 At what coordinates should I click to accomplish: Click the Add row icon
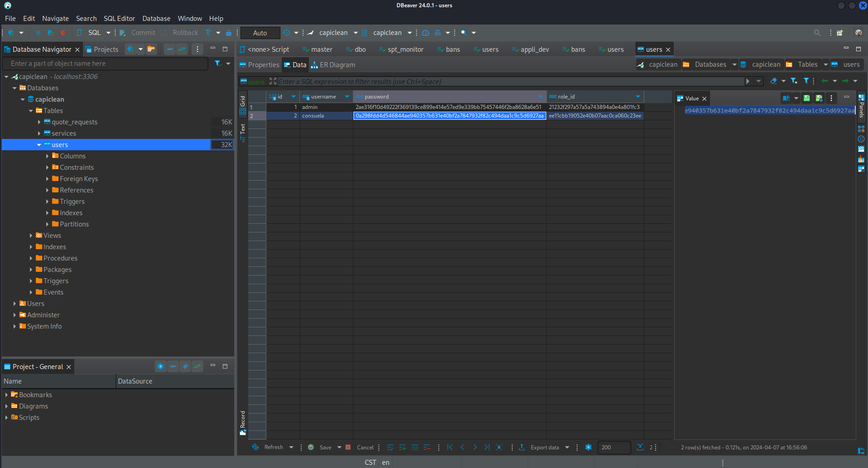(x=402, y=447)
